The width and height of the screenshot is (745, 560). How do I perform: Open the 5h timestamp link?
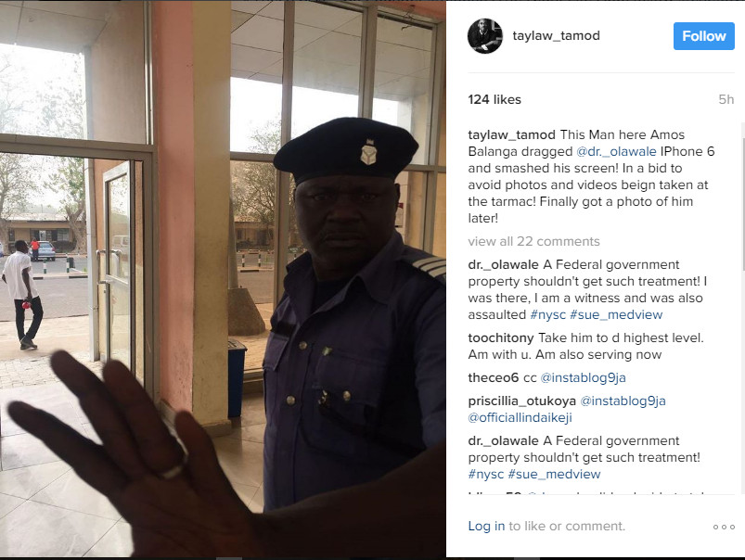726,99
